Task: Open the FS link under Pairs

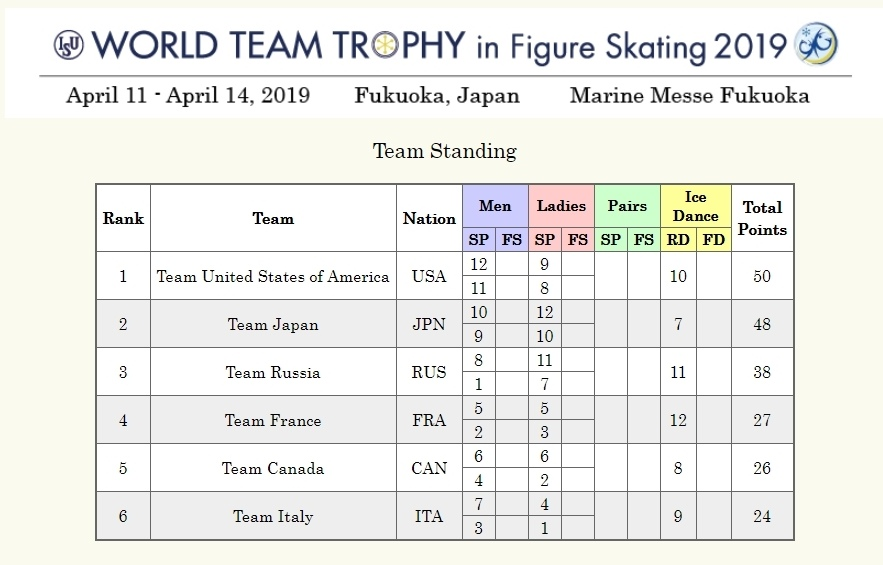Action: tap(644, 240)
